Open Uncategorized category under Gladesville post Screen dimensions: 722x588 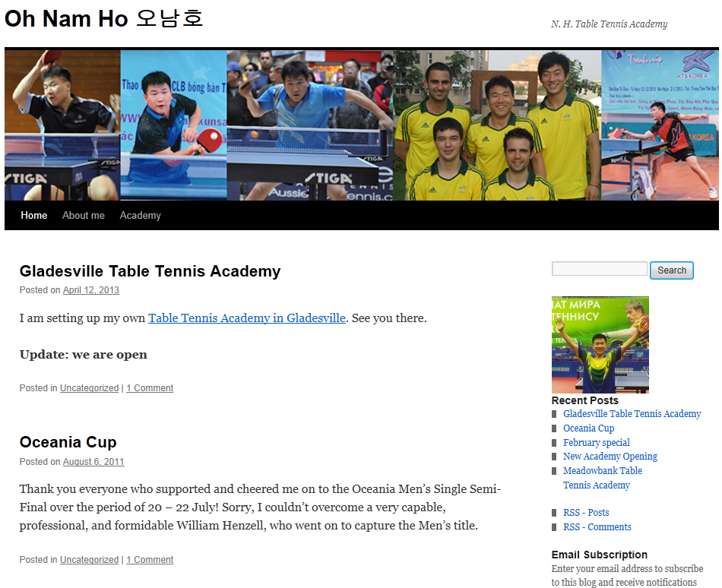pos(90,388)
